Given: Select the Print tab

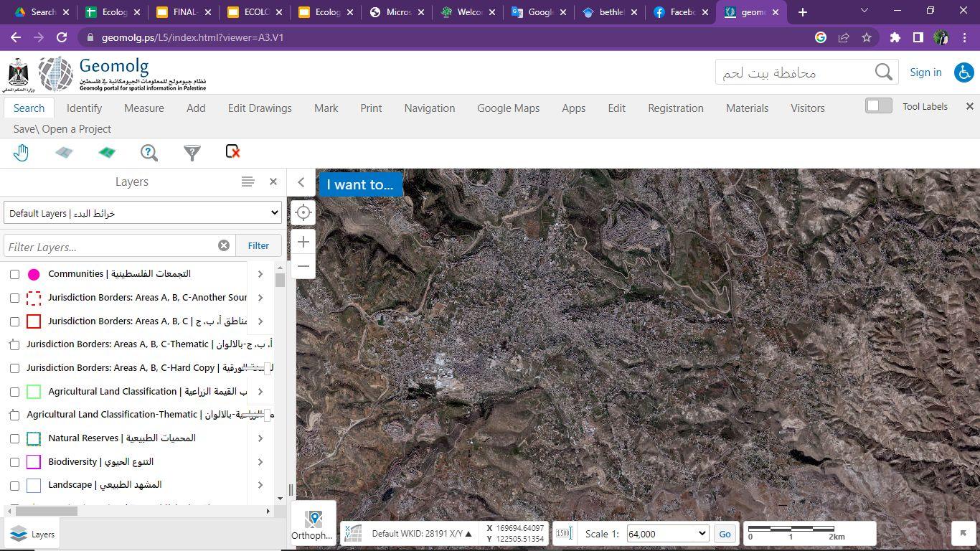Looking at the screenshot, I should point(371,108).
